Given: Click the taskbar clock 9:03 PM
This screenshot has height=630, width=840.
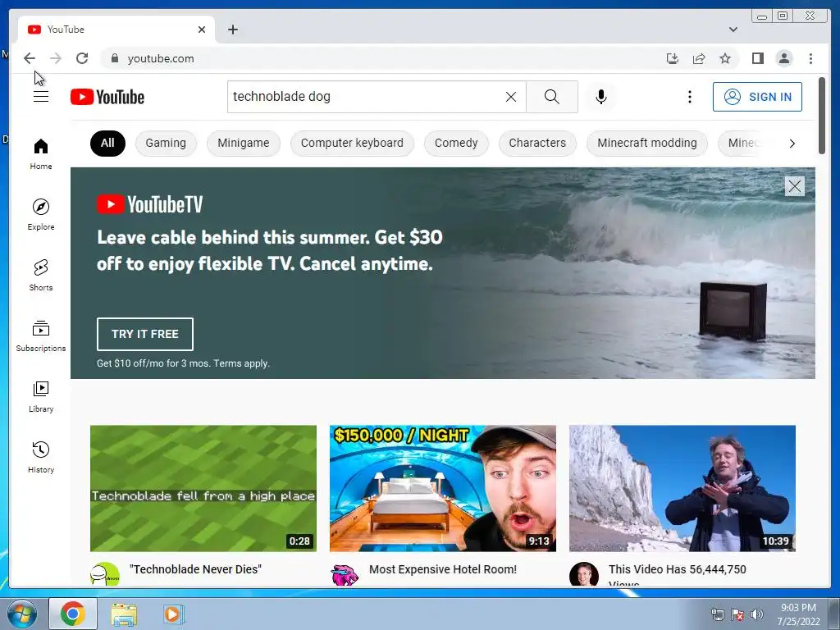Looking at the screenshot, I should pos(798,614).
